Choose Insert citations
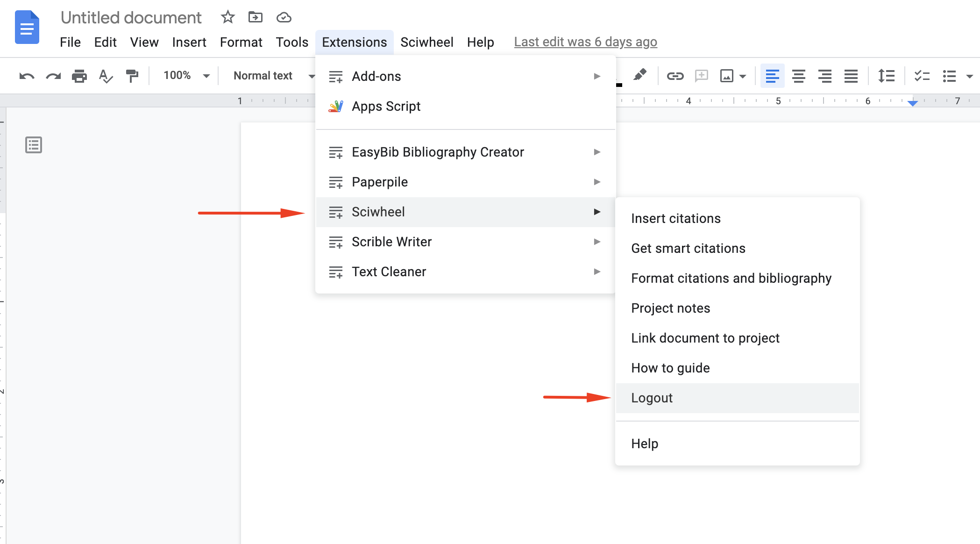This screenshot has width=980, height=544. [738, 218]
